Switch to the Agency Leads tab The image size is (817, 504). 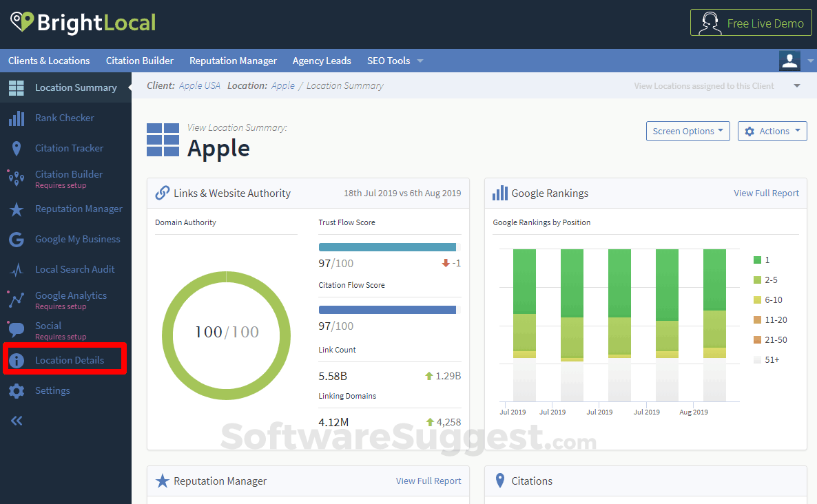[x=322, y=61]
